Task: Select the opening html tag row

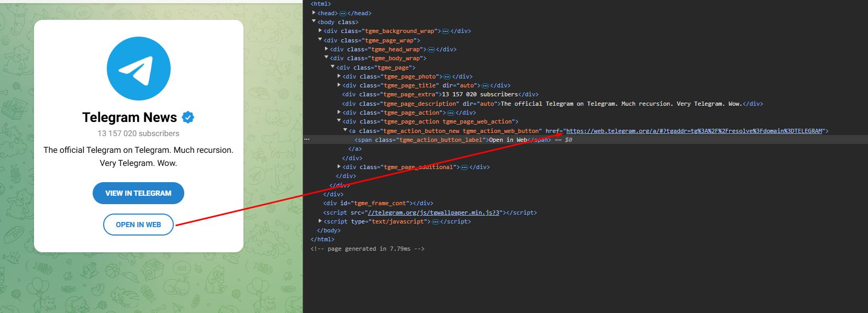Action: click(x=320, y=4)
